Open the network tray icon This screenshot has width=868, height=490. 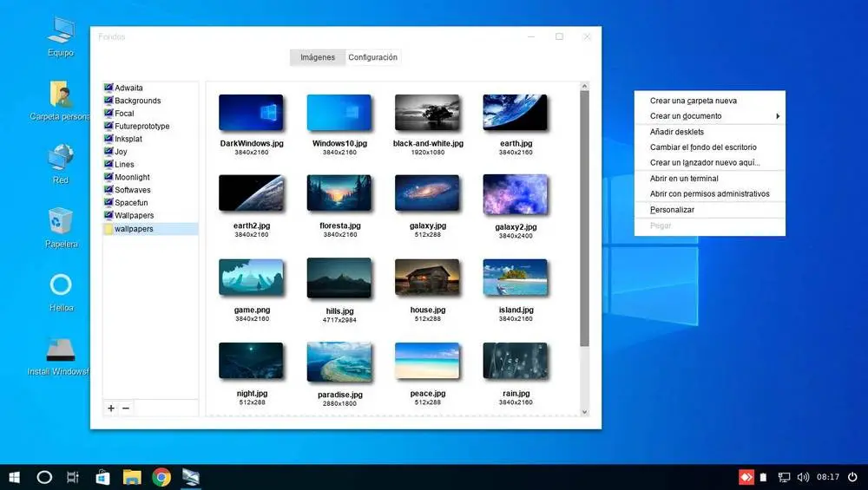784,477
